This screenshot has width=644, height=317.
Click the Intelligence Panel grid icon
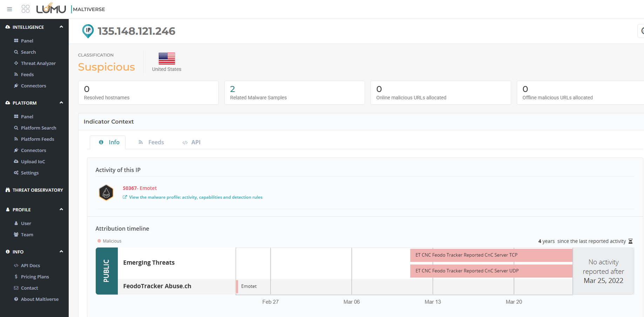click(x=16, y=41)
